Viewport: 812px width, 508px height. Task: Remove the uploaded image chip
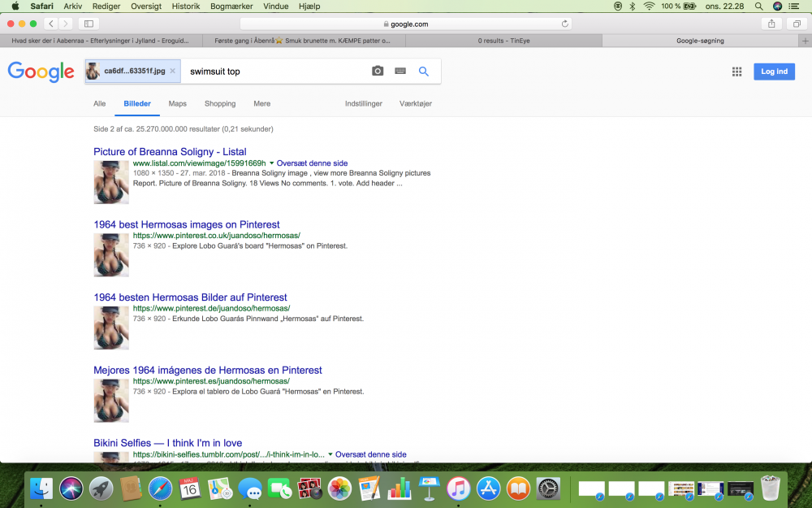[172, 71]
